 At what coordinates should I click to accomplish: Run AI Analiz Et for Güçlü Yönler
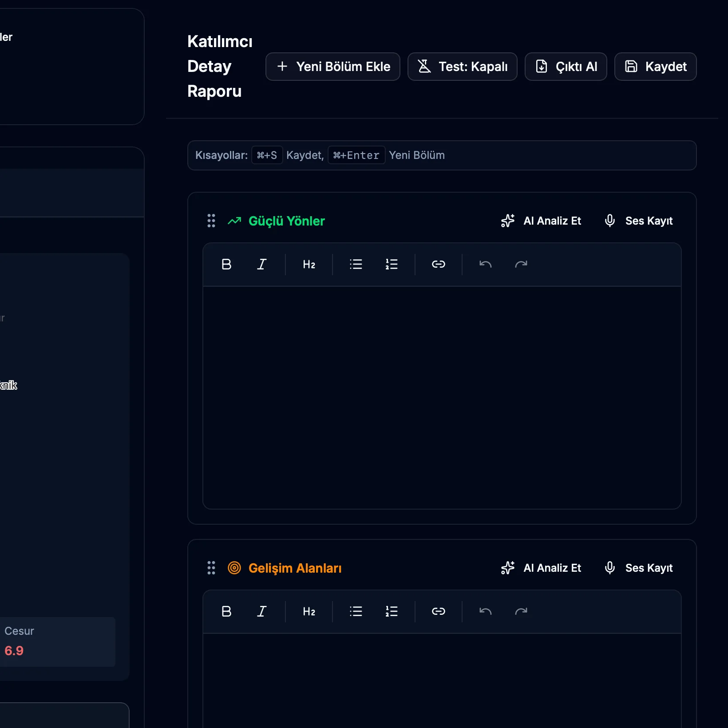(541, 221)
